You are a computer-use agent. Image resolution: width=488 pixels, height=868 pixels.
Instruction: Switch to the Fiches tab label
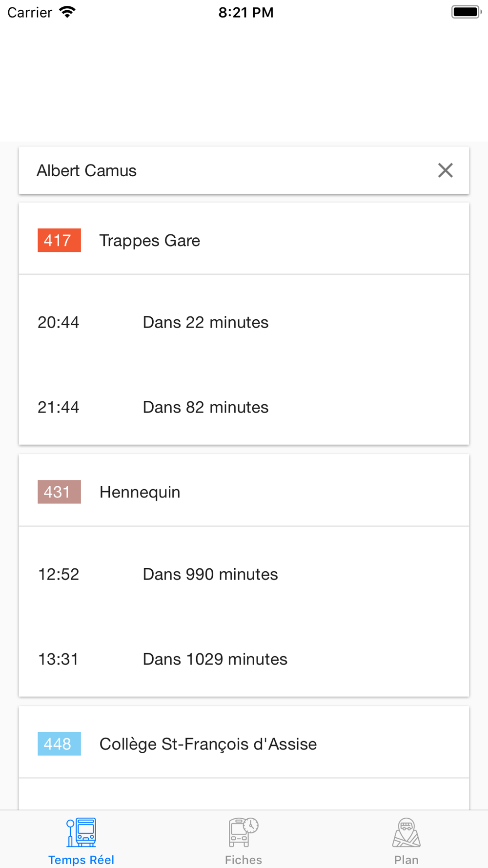(244, 860)
